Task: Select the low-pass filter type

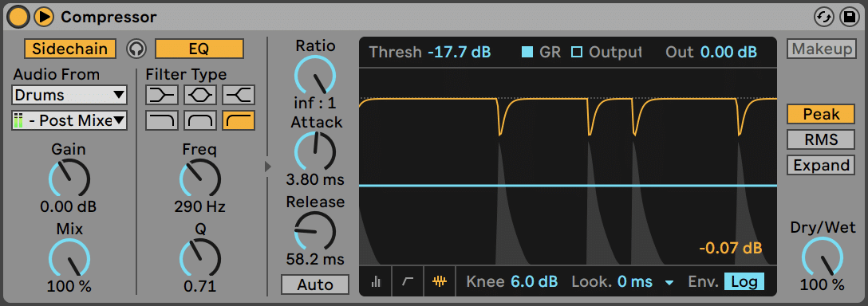Action: [x=162, y=120]
